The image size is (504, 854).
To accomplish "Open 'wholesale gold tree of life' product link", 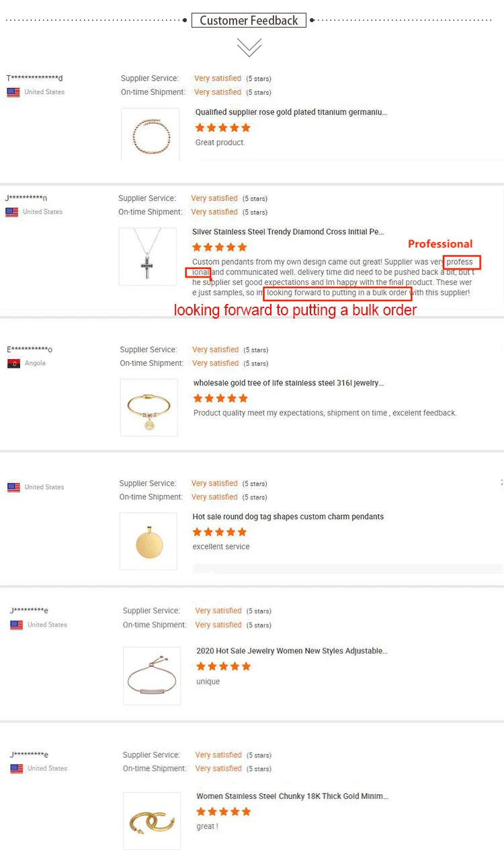I will tap(288, 383).
